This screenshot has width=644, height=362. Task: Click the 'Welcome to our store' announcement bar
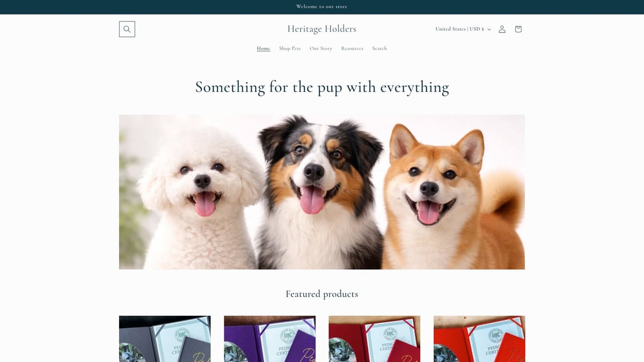322,7
